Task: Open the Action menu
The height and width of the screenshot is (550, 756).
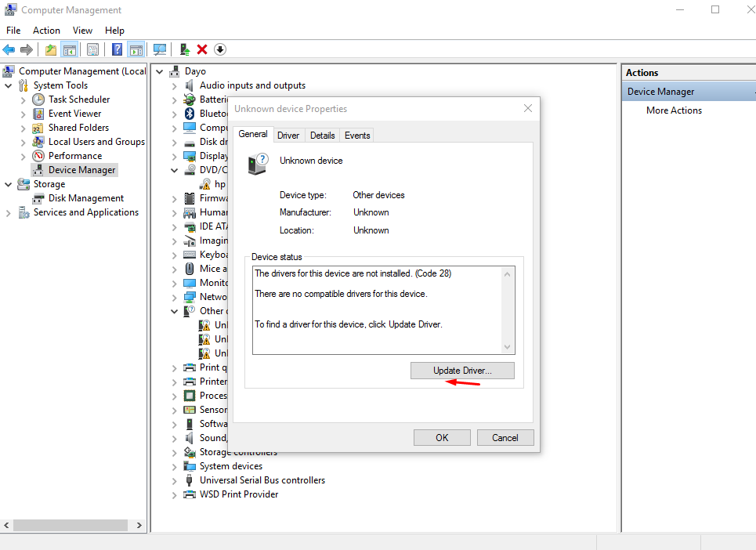Action: [46, 30]
